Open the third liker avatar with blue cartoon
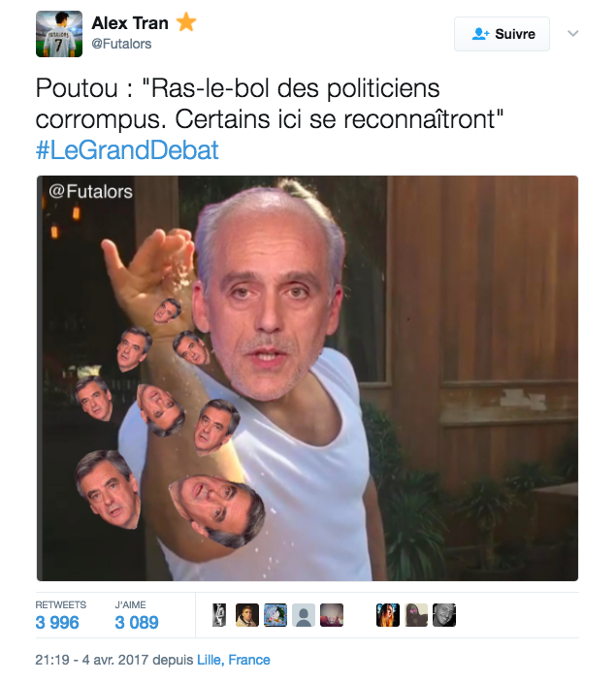 point(276,615)
